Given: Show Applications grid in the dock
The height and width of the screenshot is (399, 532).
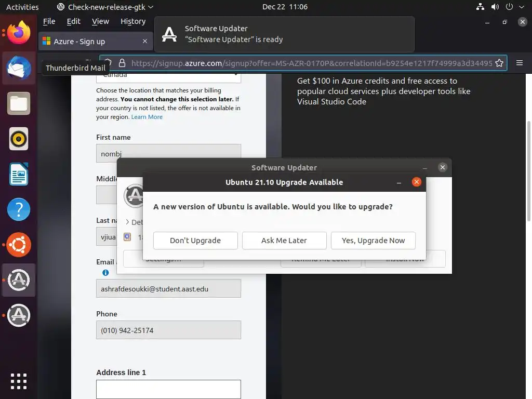Looking at the screenshot, I should (x=19, y=381).
